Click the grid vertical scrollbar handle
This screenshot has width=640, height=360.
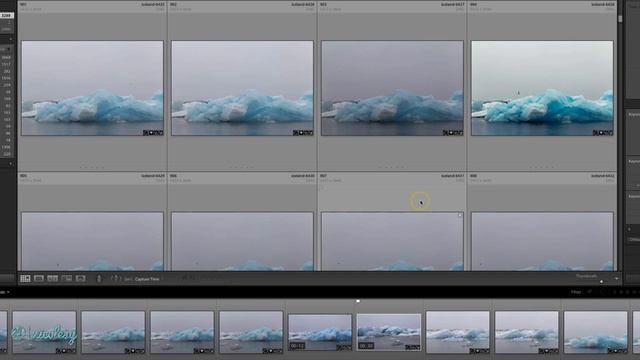(620, 19)
